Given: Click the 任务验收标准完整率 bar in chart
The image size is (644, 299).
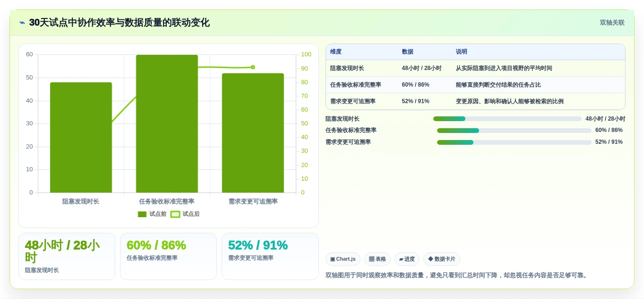Looking at the screenshot, I should tap(167, 123).
